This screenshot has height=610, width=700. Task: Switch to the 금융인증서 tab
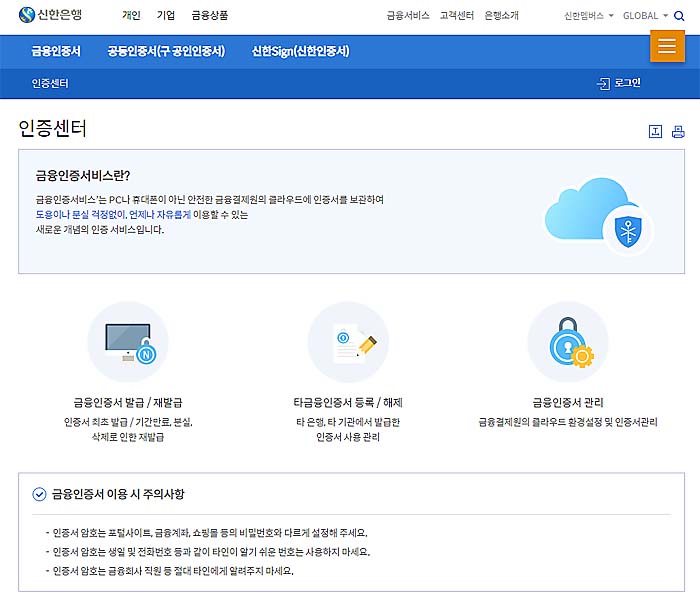pos(56,51)
